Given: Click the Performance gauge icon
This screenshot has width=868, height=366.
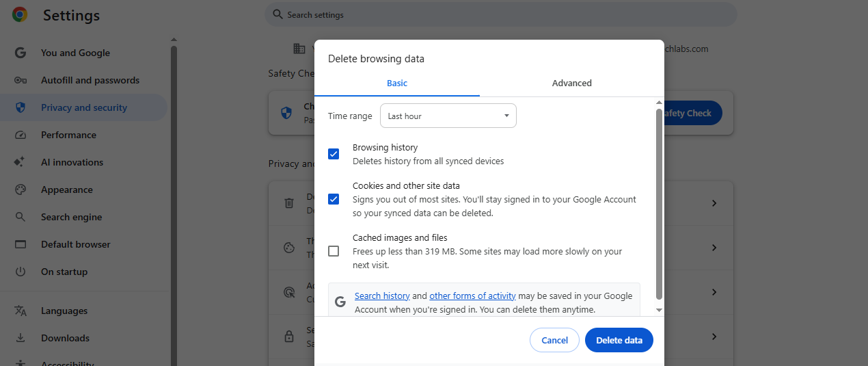Looking at the screenshot, I should tap(21, 135).
